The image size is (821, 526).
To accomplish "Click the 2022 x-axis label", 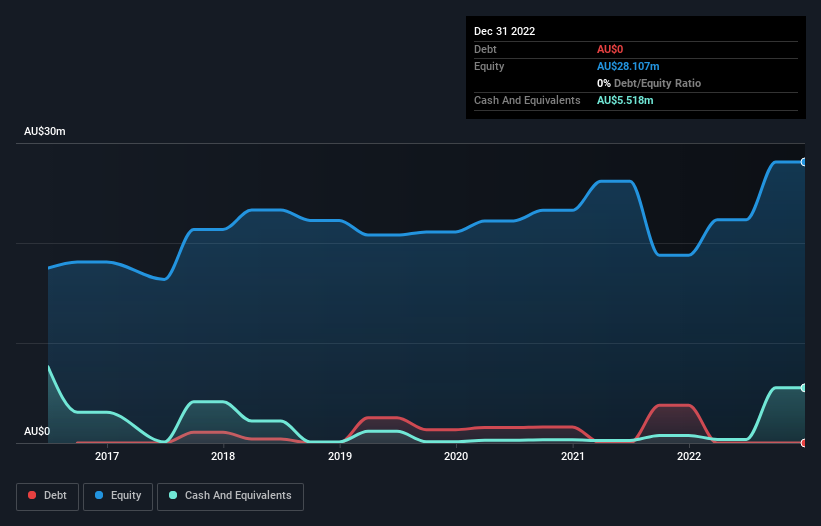I will click(x=689, y=456).
